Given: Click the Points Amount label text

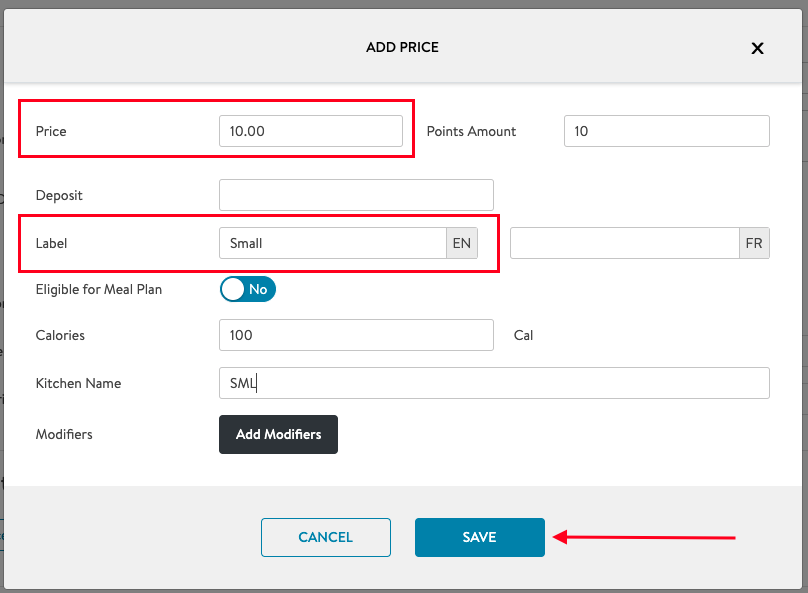Looking at the screenshot, I should click(x=471, y=131).
